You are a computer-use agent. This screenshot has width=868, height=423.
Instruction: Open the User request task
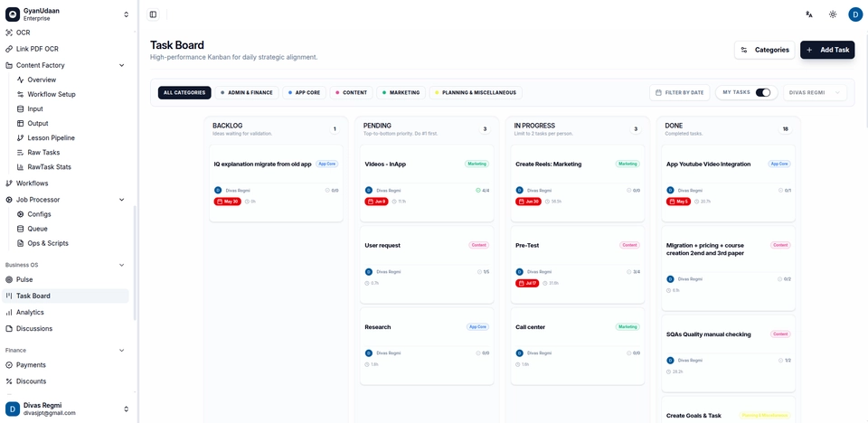click(x=427, y=265)
